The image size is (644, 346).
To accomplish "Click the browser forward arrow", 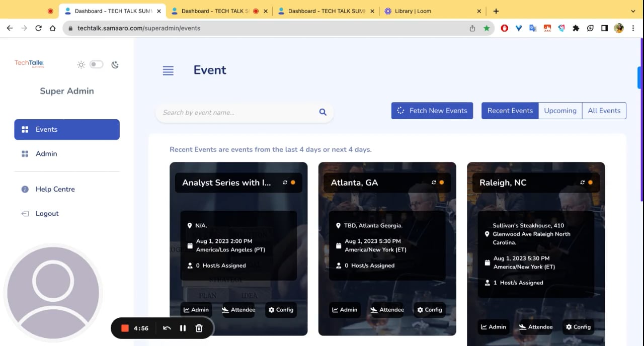I will tap(24, 28).
